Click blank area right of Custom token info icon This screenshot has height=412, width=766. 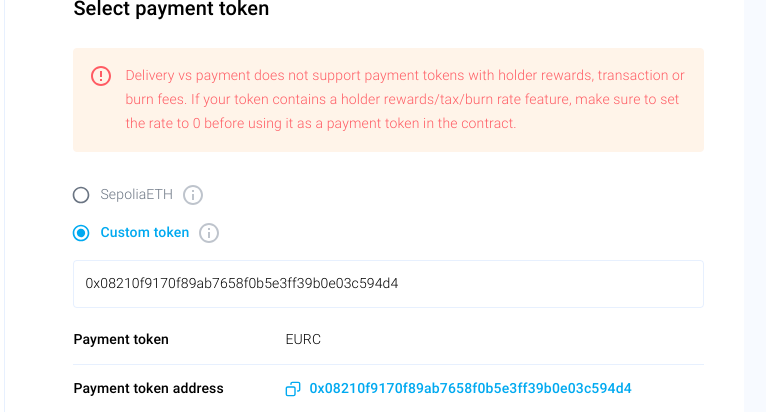[x=450, y=233]
